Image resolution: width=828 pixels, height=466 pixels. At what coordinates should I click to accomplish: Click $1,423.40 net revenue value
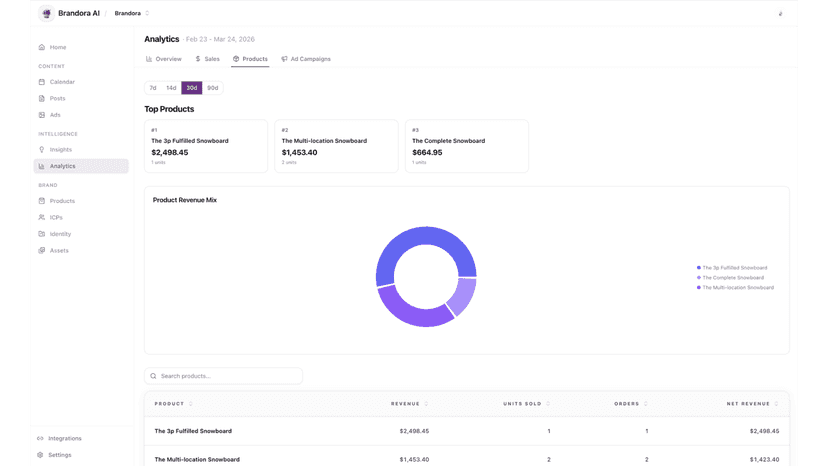point(764,460)
